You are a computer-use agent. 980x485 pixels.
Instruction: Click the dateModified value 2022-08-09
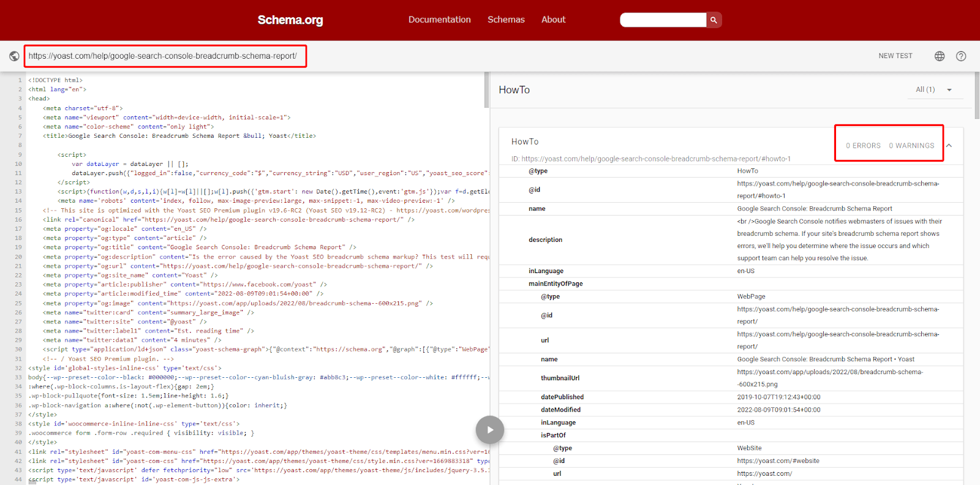(x=778, y=410)
